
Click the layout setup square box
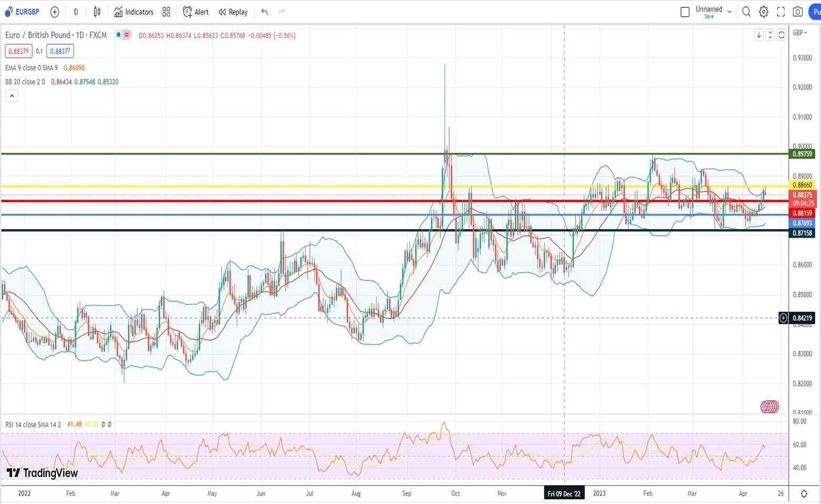(x=685, y=12)
